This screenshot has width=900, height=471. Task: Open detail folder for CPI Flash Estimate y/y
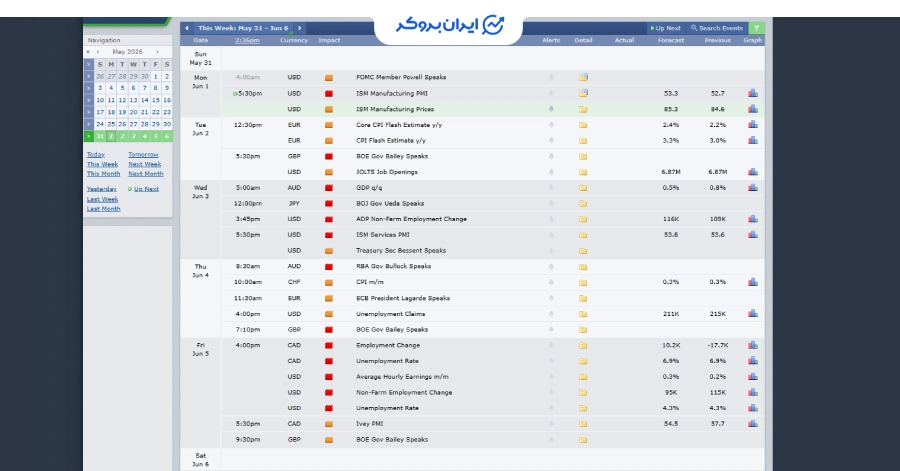(x=583, y=141)
